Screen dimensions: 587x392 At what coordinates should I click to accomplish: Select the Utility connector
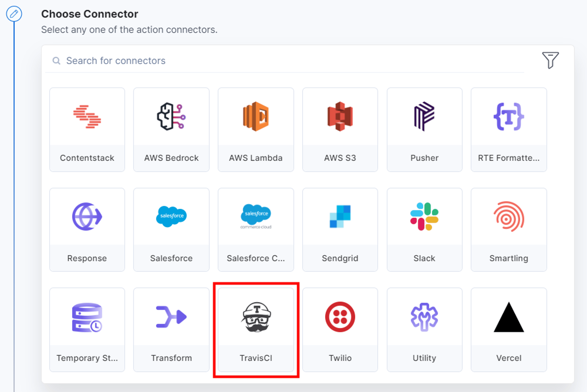tap(425, 329)
